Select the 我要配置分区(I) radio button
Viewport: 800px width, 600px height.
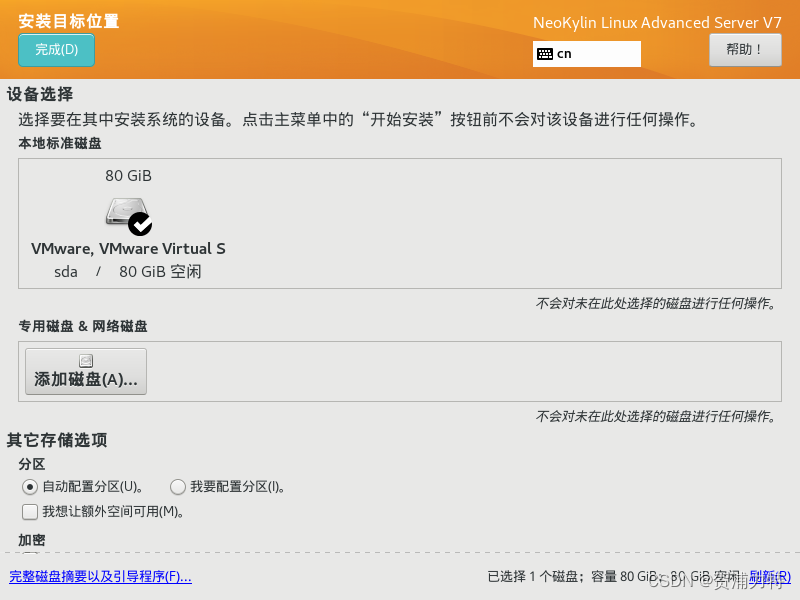pos(178,487)
